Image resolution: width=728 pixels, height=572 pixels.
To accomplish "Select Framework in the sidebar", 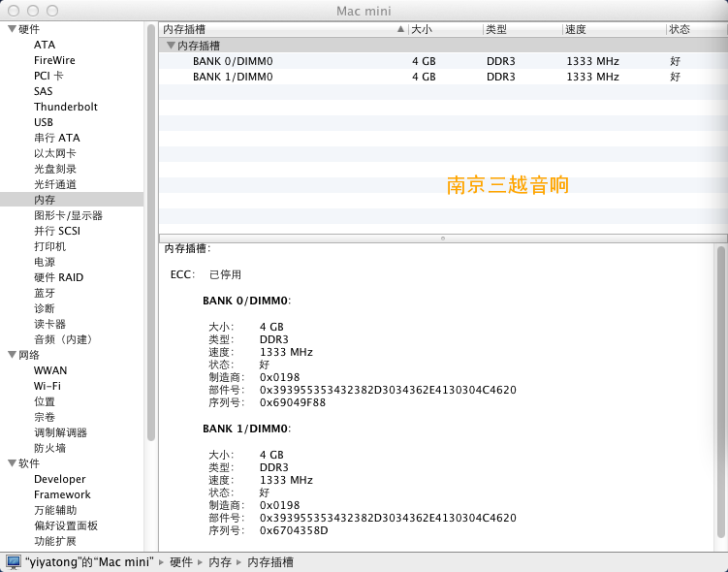I will pyautogui.click(x=62, y=495).
